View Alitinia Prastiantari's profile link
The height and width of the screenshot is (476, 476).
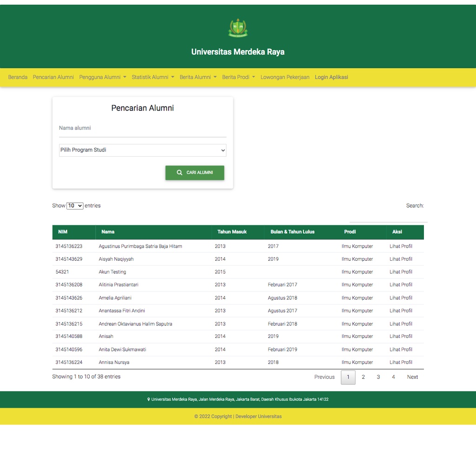[401, 285]
